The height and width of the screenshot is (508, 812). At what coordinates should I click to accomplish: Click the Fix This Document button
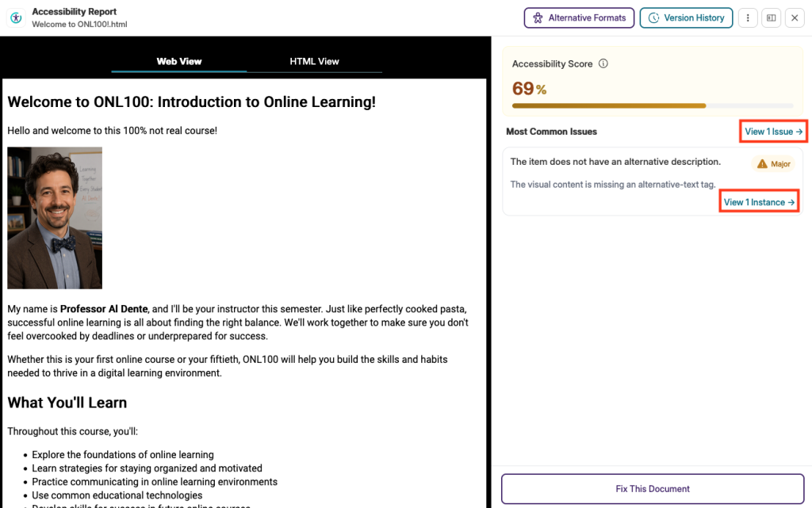pyautogui.click(x=653, y=489)
